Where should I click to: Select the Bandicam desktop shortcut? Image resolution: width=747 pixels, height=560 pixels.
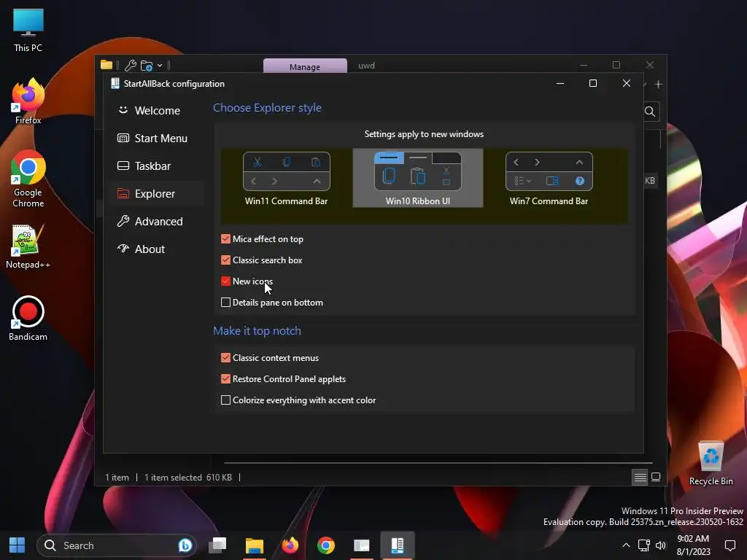point(28,318)
